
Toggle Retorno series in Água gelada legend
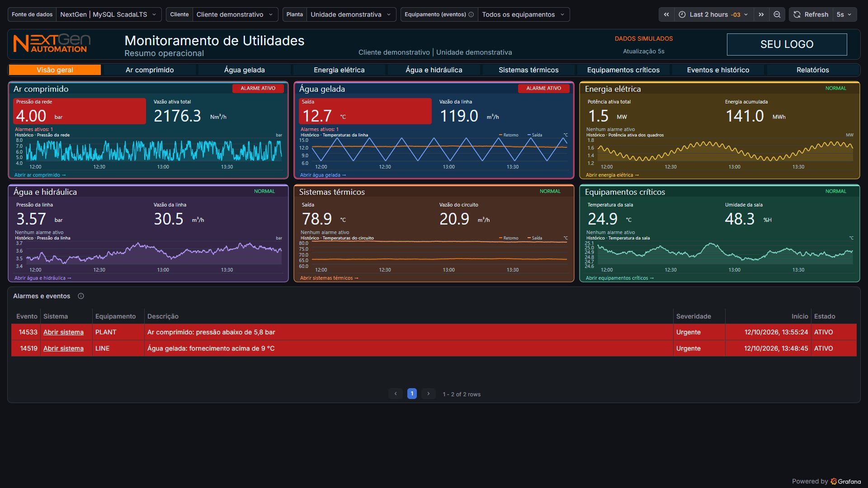pyautogui.click(x=509, y=135)
